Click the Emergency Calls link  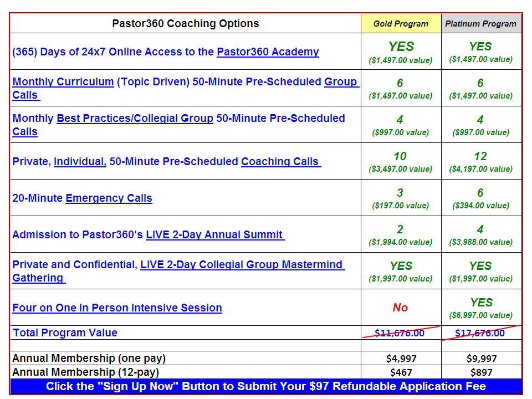click(109, 198)
